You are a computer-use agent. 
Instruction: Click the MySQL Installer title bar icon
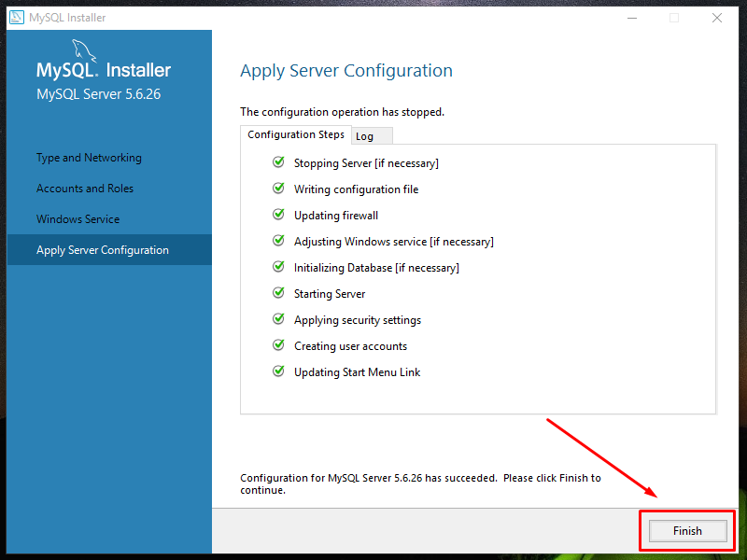(16, 17)
